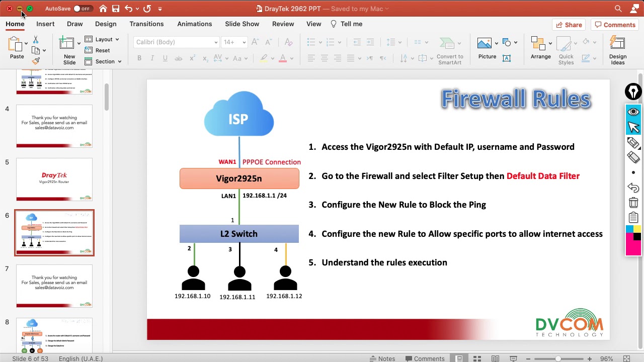Open the Slide Show tab

point(242,24)
